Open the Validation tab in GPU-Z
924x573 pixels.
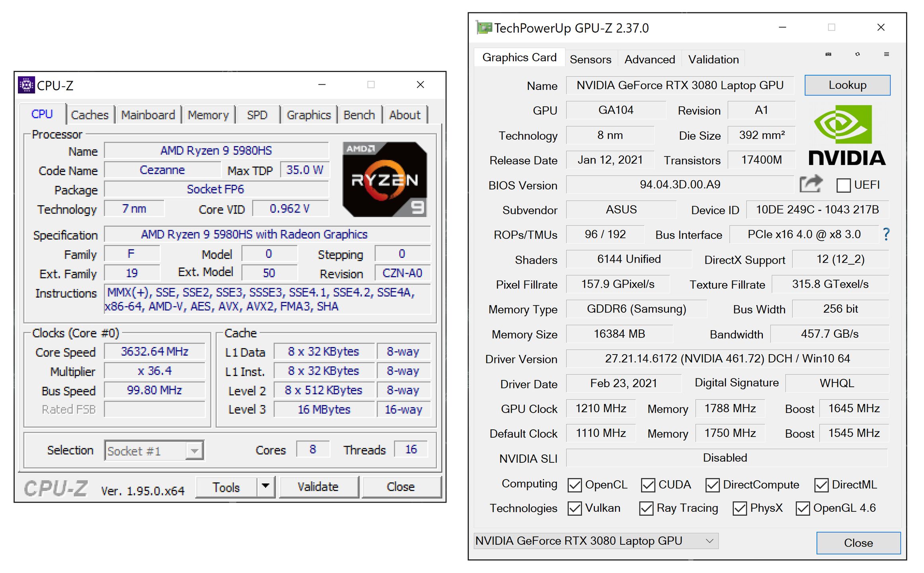[713, 59]
